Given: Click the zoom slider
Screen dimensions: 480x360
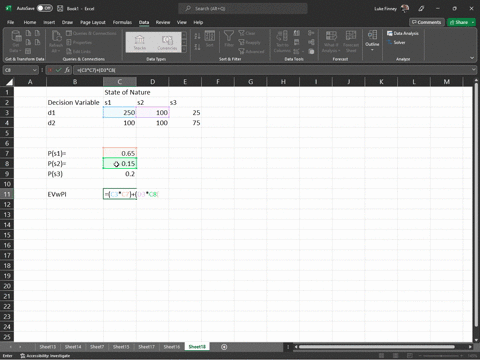Looking at the screenshot, I should point(442,356).
